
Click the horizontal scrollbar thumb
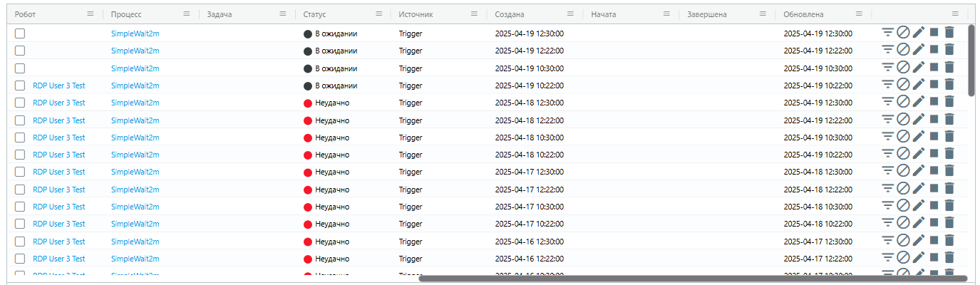[693, 279]
